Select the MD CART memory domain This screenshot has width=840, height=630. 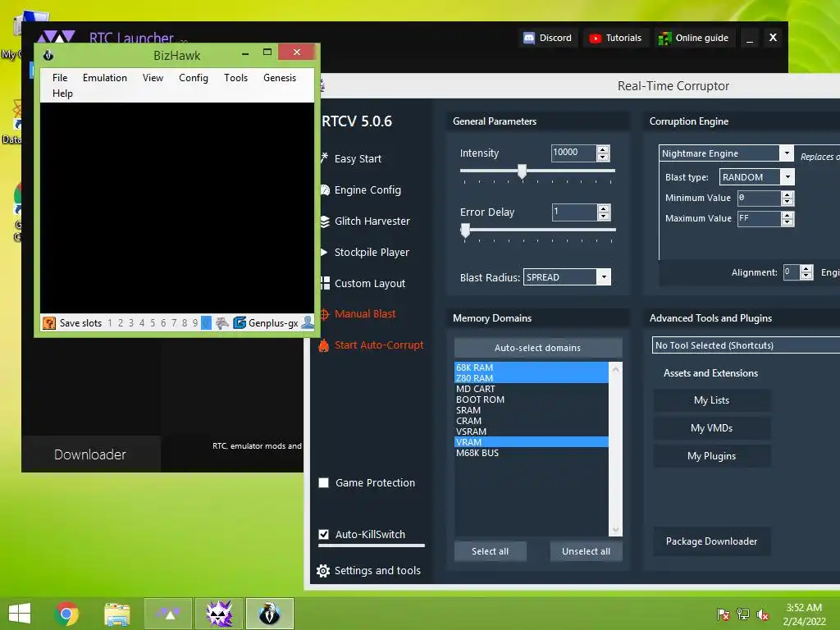[531, 389]
